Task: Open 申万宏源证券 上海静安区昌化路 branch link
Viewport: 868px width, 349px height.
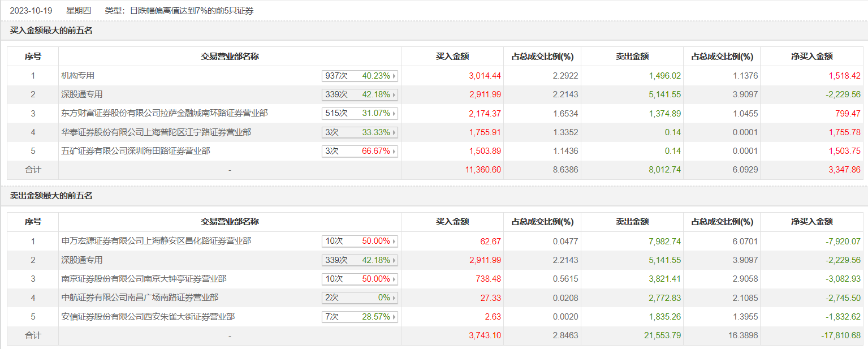Action: pos(156,241)
